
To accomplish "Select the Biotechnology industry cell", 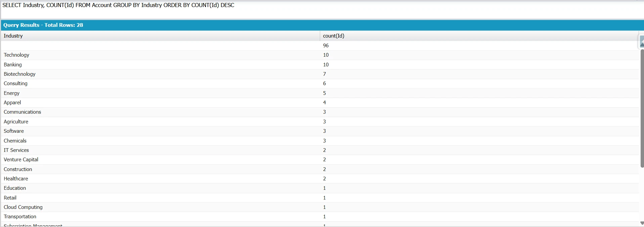I will (x=160, y=74).
